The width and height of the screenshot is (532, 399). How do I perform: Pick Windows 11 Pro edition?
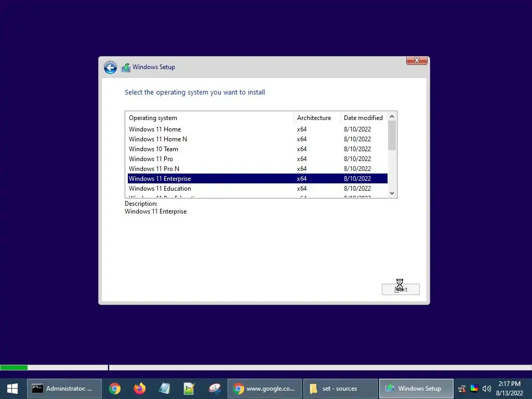(x=258, y=159)
